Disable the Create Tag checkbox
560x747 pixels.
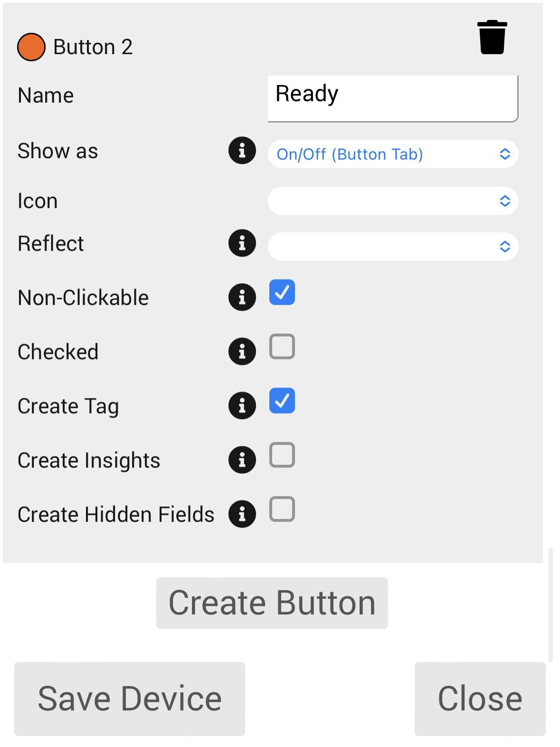282,400
